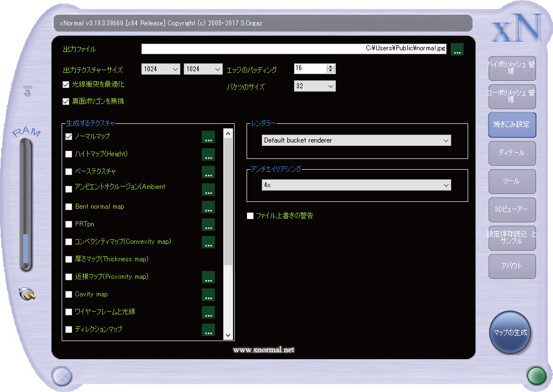Open texture height 1024 dropdown
The width and height of the screenshot is (553, 392).
203,69
